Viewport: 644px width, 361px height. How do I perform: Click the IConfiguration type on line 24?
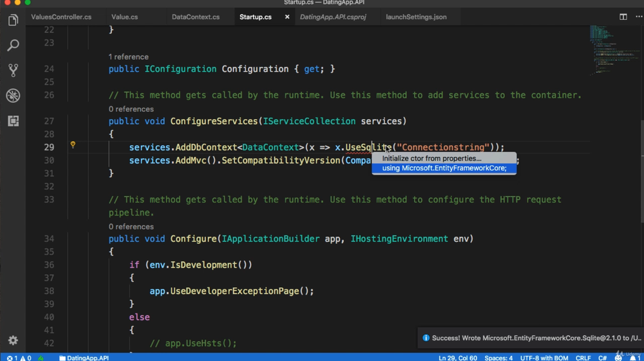[180, 69]
